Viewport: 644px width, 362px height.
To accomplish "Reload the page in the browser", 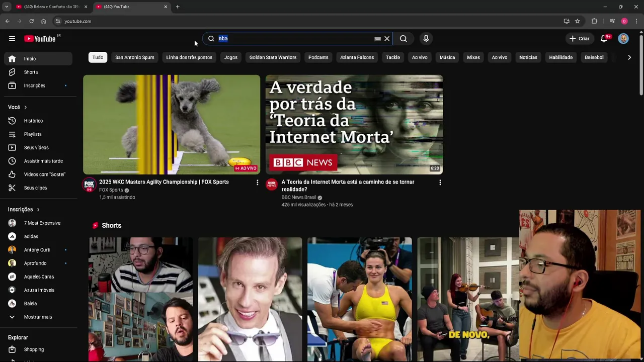I will click(31, 21).
